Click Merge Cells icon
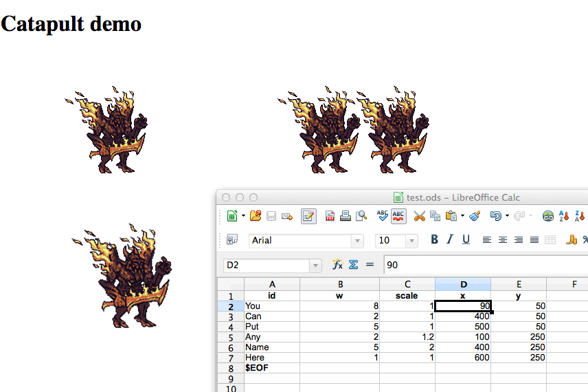Viewport: 588px width, 392px height. [x=550, y=239]
